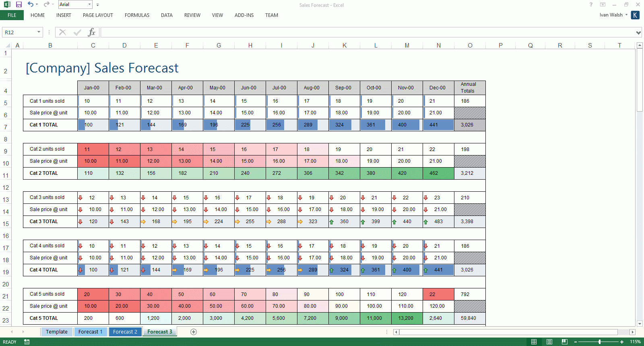Click the Cancel X icon in formula bar
The width and height of the screenshot is (644, 346).
point(62,32)
